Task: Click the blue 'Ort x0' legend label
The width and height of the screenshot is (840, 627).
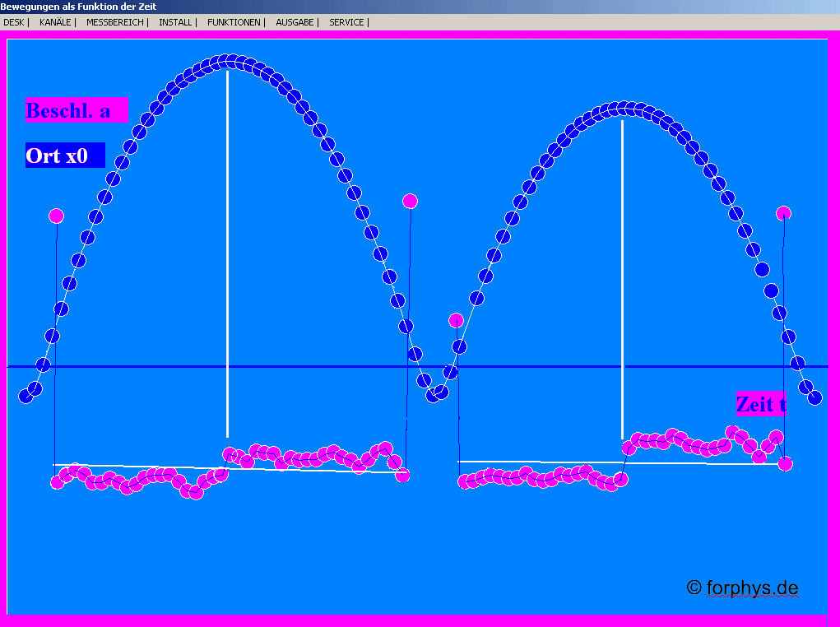Action: pyautogui.click(x=64, y=156)
